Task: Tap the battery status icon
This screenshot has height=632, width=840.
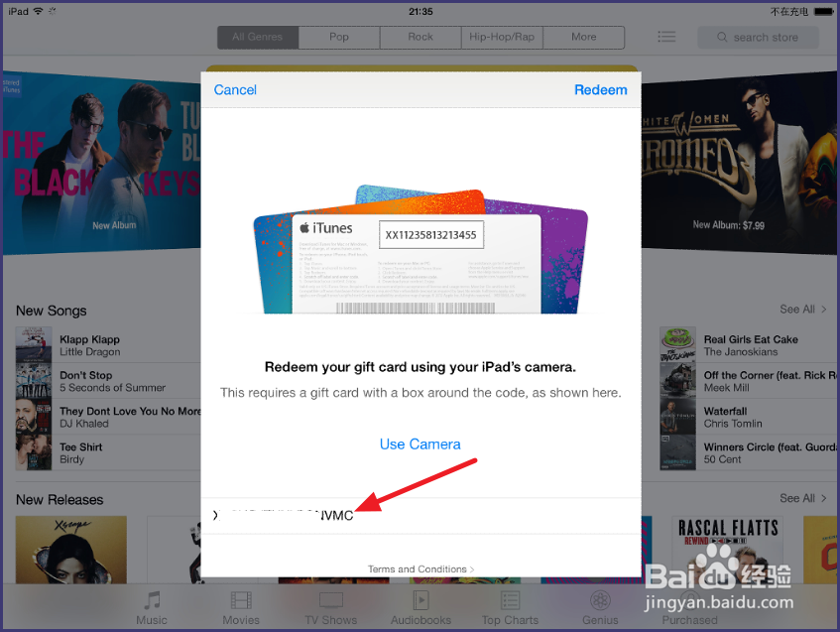Action: tap(823, 11)
